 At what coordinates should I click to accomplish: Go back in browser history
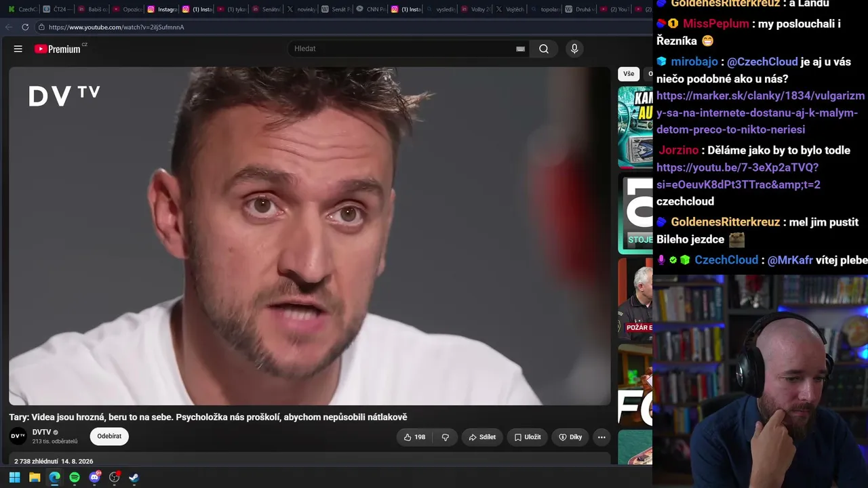[9, 27]
